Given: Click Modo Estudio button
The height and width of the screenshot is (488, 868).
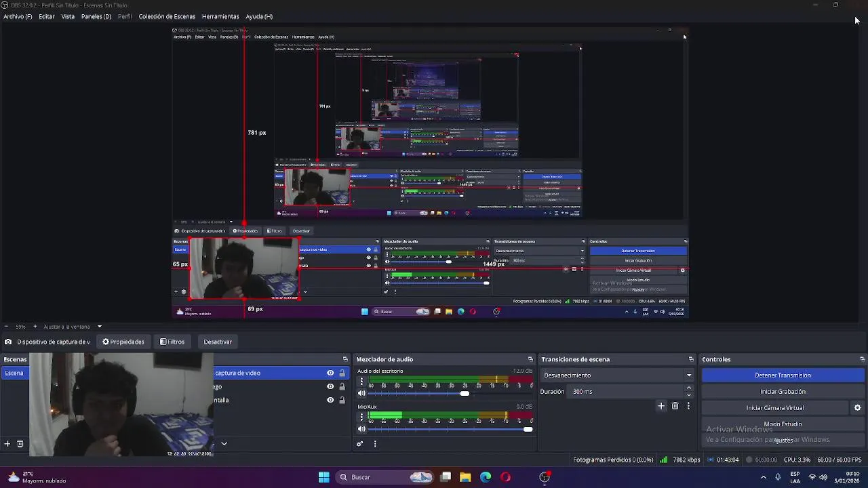Looking at the screenshot, I should pos(783,424).
